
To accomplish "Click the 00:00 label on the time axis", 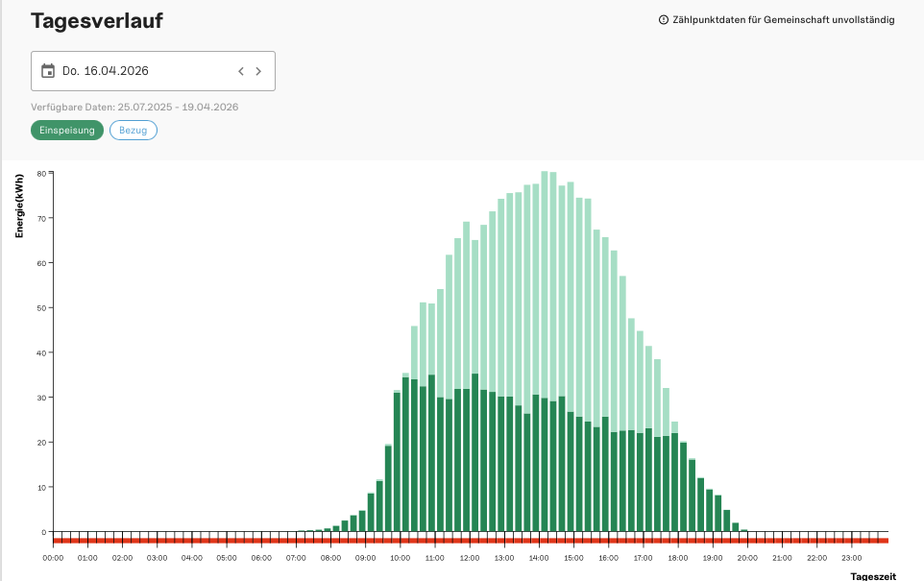I will coord(53,558).
